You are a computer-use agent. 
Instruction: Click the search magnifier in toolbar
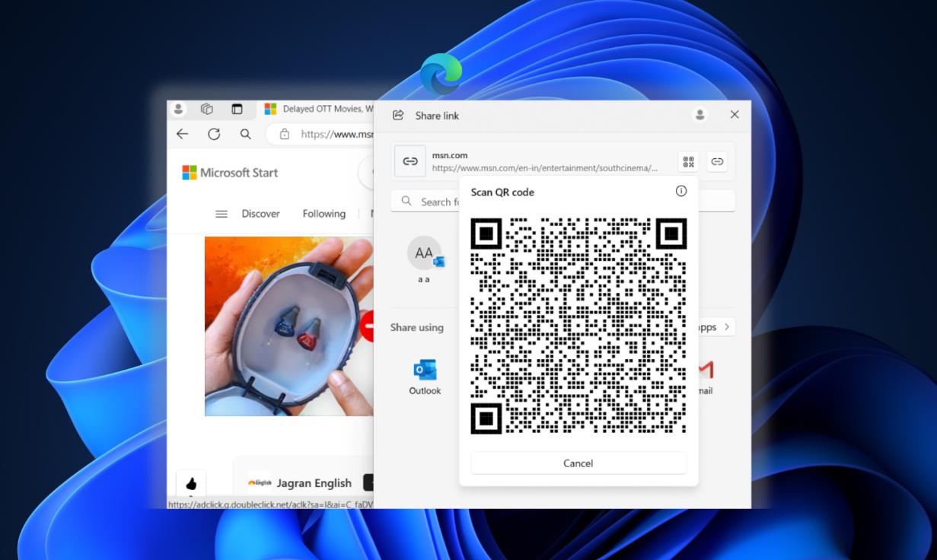coord(245,134)
